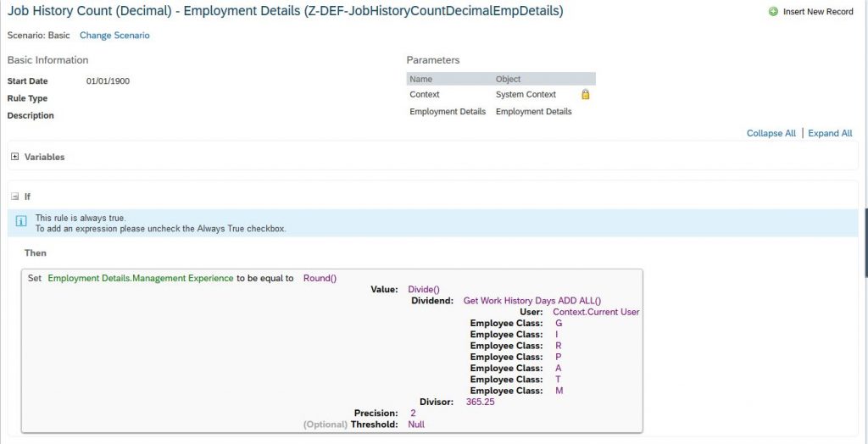Click the green Insert New Record icon
The image size is (868, 444).
(x=773, y=12)
